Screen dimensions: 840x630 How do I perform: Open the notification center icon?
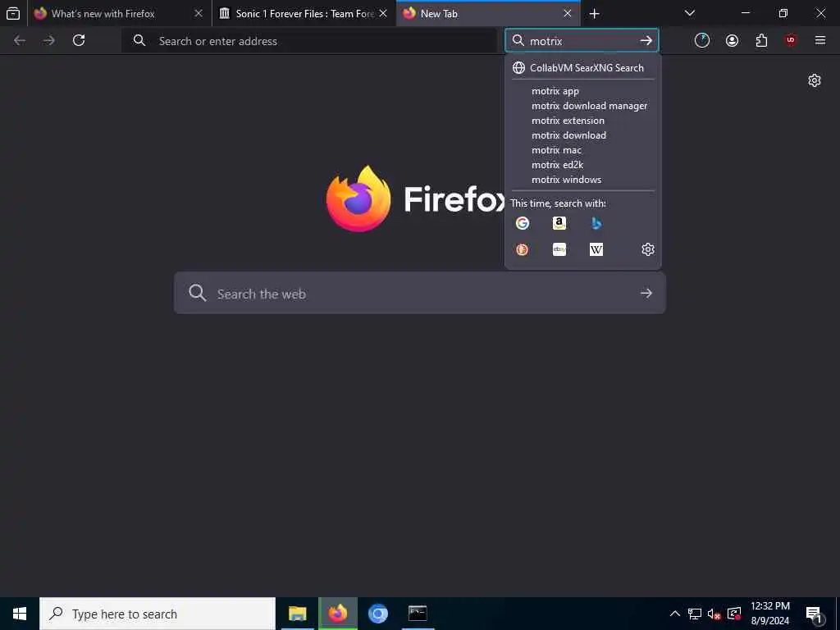[814, 614]
